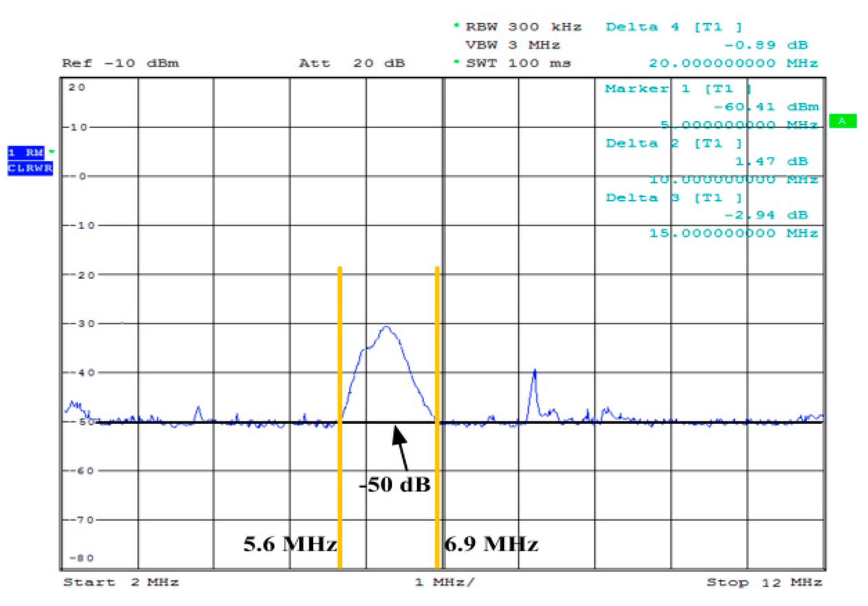868x606 pixels.
Task: Click the main spectrum peak top
Action: coord(386,326)
